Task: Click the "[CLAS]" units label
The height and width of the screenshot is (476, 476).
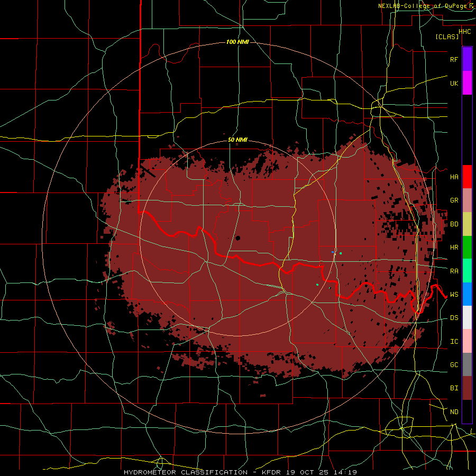Action: coord(447,36)
